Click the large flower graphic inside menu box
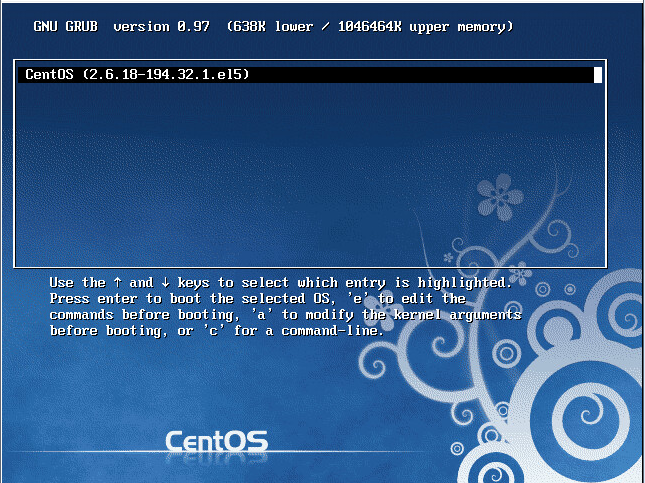Image resolution: width=645 pixels, height=483 pixels. click(498, 194)
